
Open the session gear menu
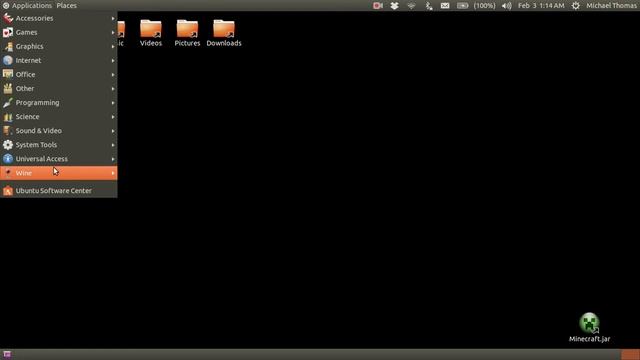576,5
